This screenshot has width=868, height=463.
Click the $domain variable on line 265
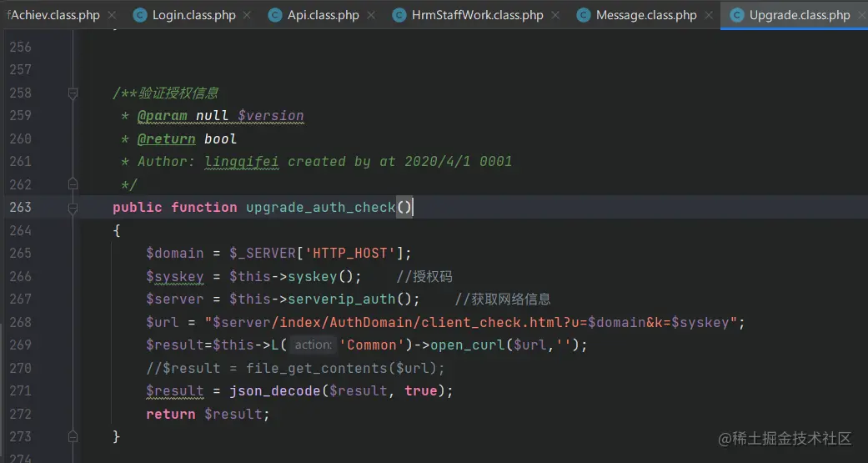175,253
